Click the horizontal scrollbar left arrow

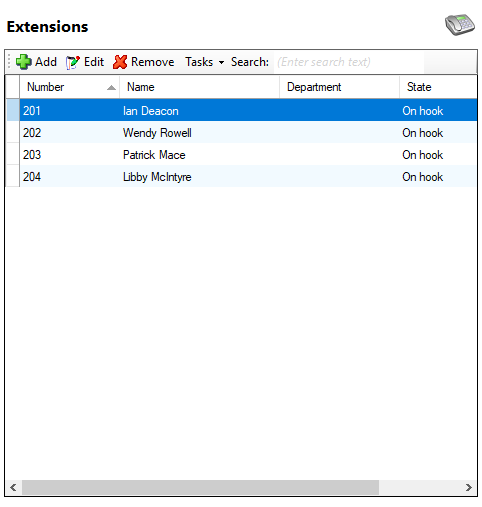tap(13, 488)
